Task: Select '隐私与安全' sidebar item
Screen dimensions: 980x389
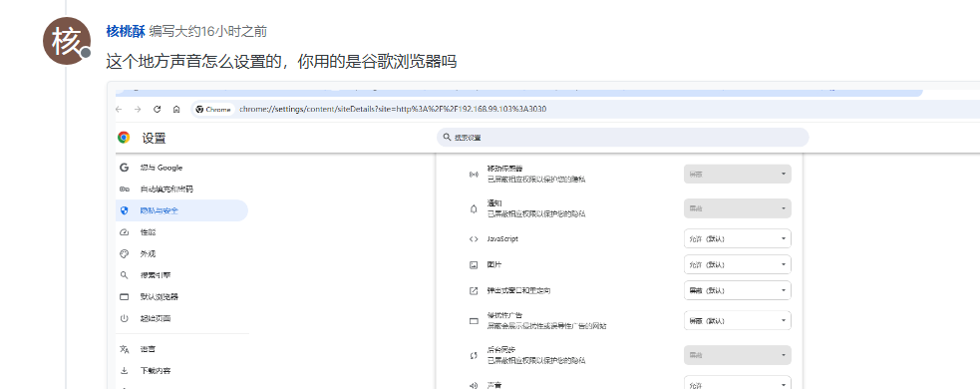Action: click(181, 210)
